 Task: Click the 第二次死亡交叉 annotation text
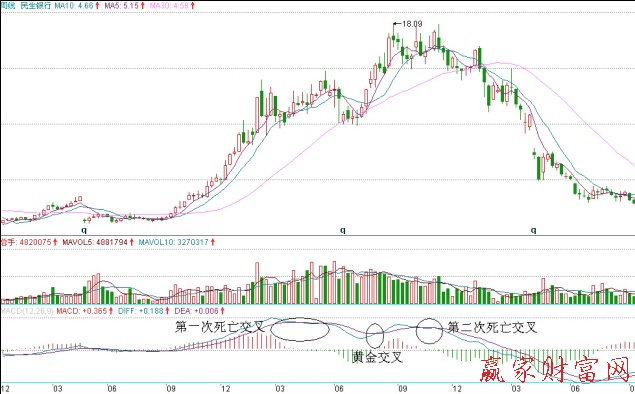[x=492, y=327]
